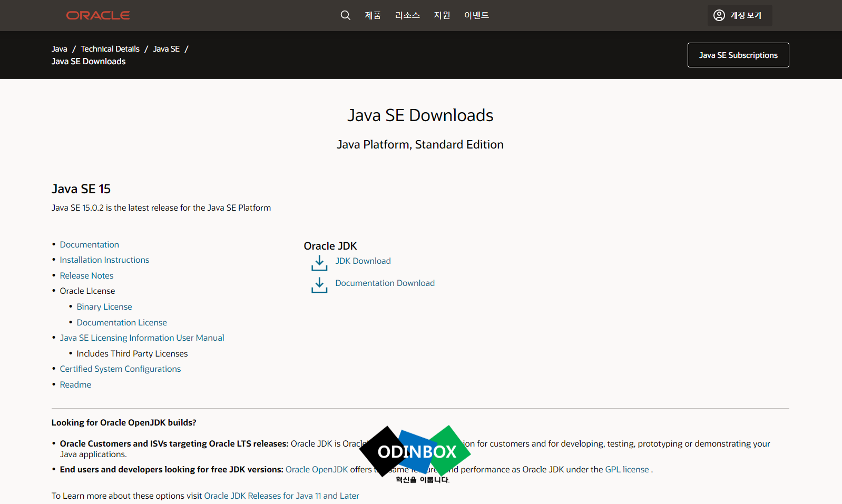Viewport: 842px width, 504px height.
Task: Open Certified System Configurations link
Action: coord(120,369)
